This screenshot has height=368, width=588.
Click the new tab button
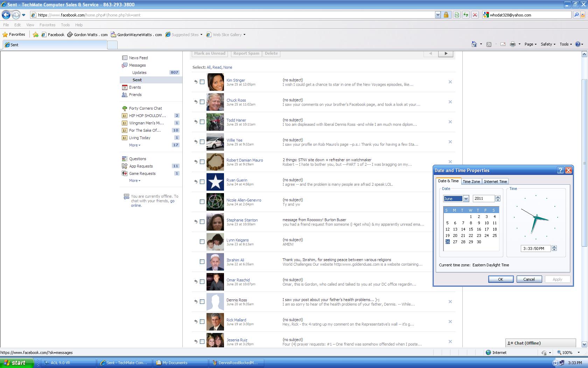pyautogui.click(x=112, y=45)
